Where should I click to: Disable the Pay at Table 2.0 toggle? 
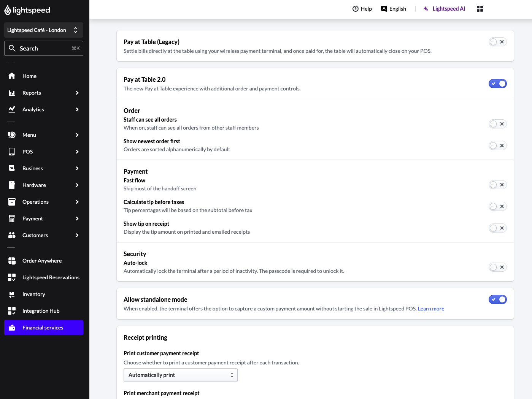click(497, 84)
